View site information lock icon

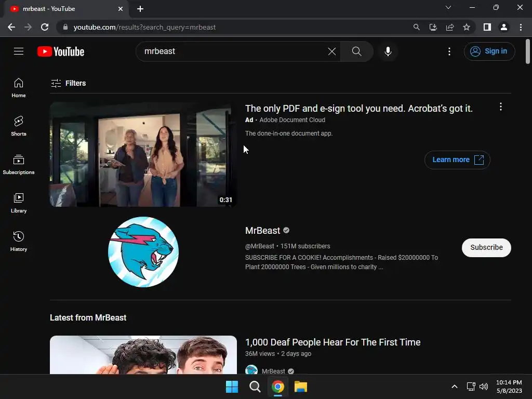(x=65, y=27)
